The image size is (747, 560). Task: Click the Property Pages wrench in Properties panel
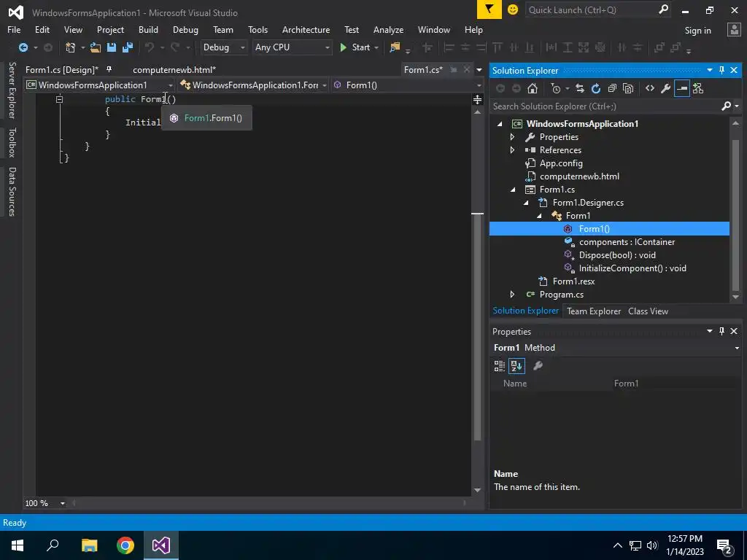coord(538,366)
